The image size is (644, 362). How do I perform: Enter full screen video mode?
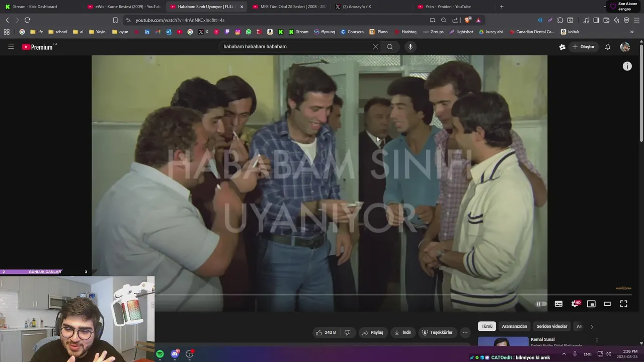[x=623, y=304]
